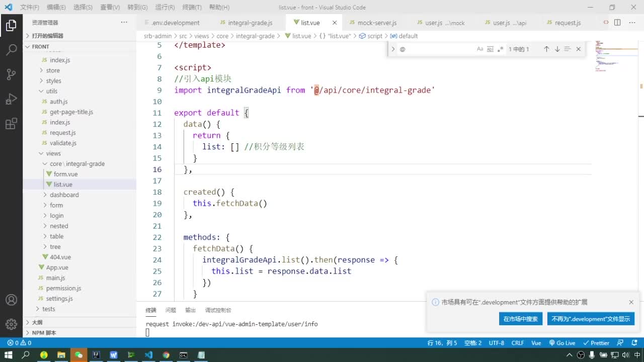Image resolution: width=644 pixels, height=362 pixels.
Task: Click integral-grade in the breadcrumb
Action: point(255,36)
